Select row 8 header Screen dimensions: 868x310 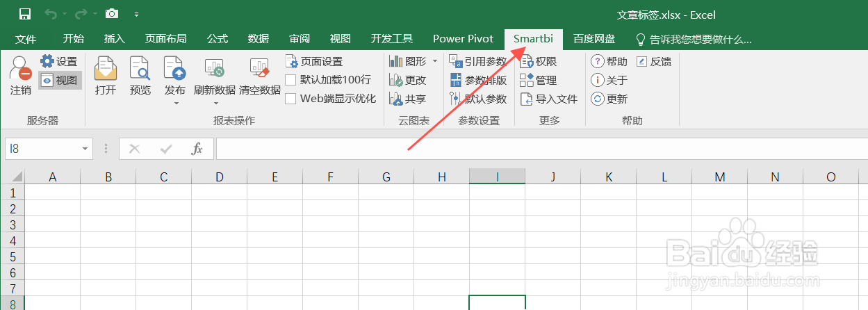pyautogui.click(x=13, y=303)
